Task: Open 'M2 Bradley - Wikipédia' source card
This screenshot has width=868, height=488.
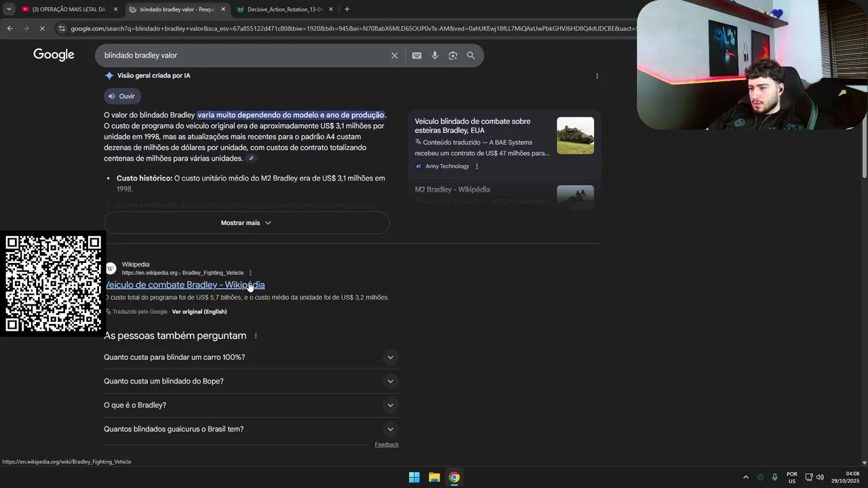Action: click(452, 190)
